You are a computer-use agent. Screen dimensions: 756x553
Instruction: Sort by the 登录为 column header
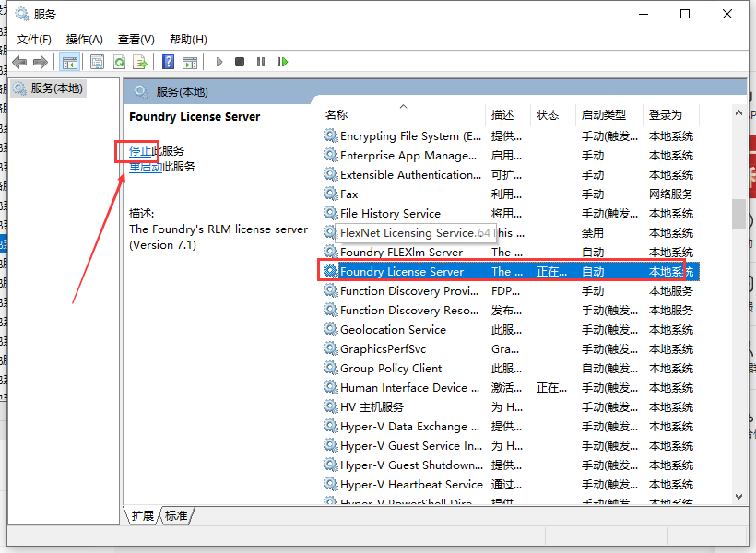[671, 114]
